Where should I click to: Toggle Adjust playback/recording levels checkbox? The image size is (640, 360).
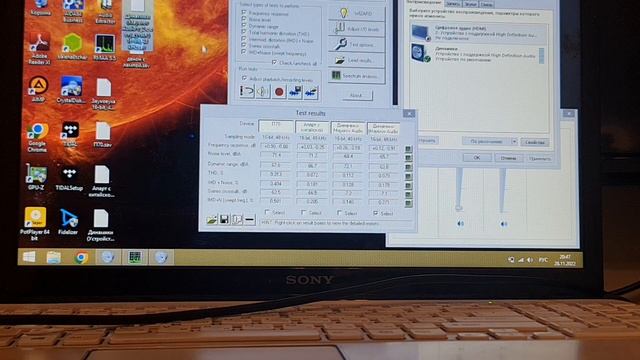pyautogui.click(x=244, y=78)
